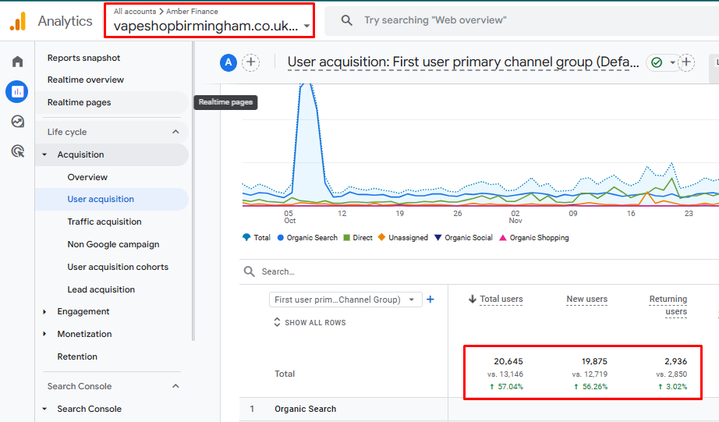This screenshot has height=422, width=719.
Task: Collapse the Acquisition tree arrow
Action: tap(44, 155)
